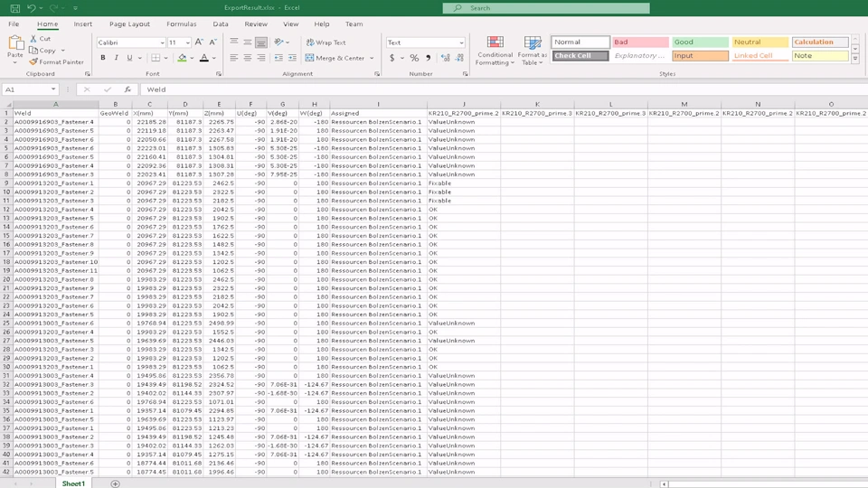Apply Percent Style format
This screenshot has height=488, width=868.
[414, 58]
